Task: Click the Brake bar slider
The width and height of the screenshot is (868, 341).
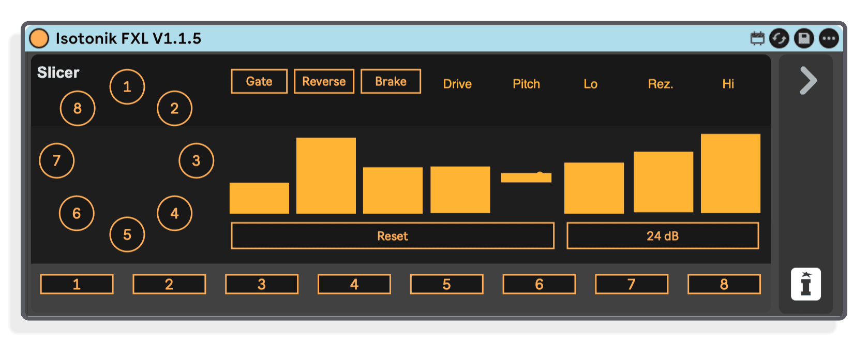Action: click(393, 190)
